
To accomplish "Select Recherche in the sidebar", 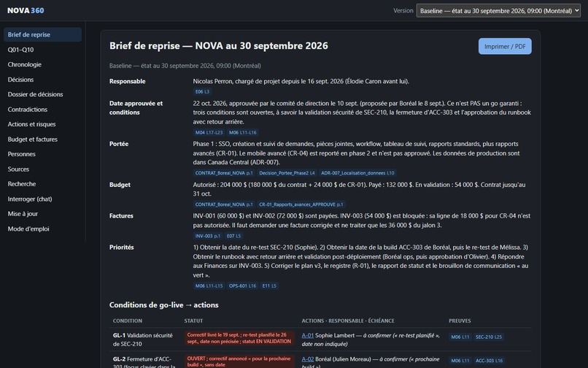I will point(42,184).
